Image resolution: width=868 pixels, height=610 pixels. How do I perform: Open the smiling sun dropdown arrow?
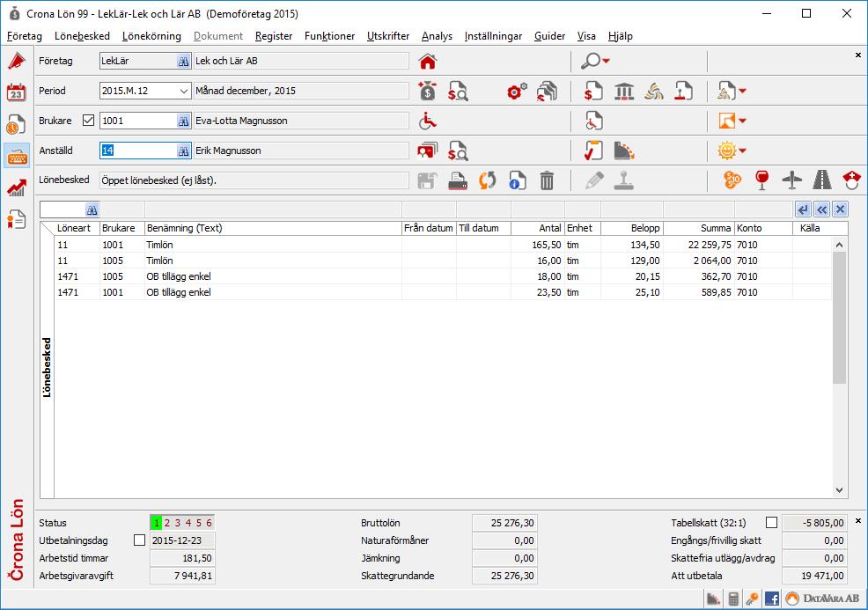742,151
